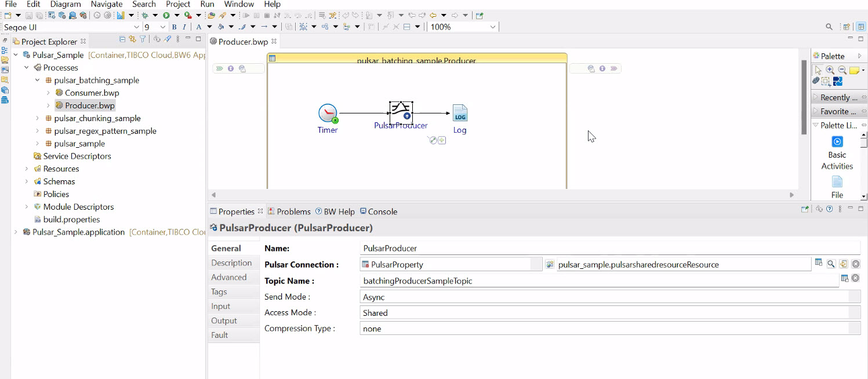Click the Timer activity in the diagram
Screen dimensions: 868x379
(328, 114)
